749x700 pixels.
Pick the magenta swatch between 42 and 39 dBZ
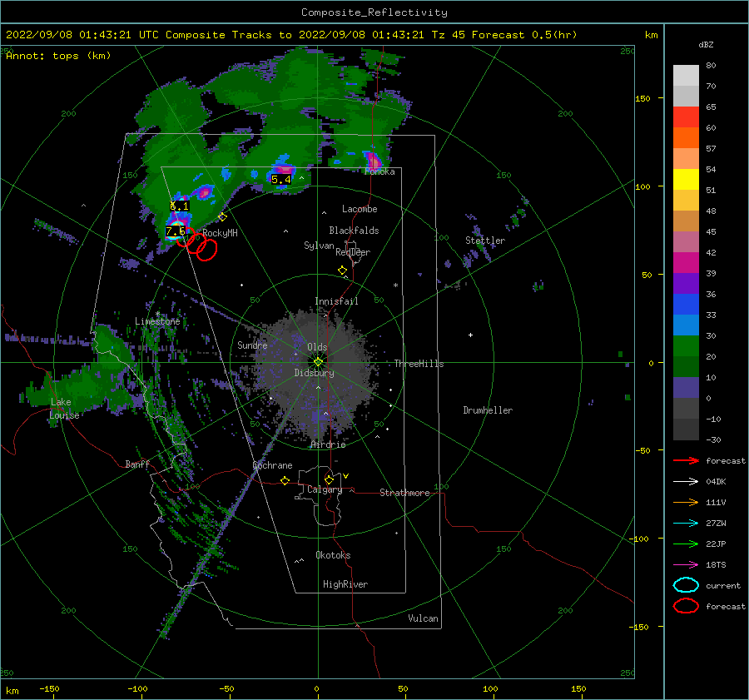coord(686,263)
